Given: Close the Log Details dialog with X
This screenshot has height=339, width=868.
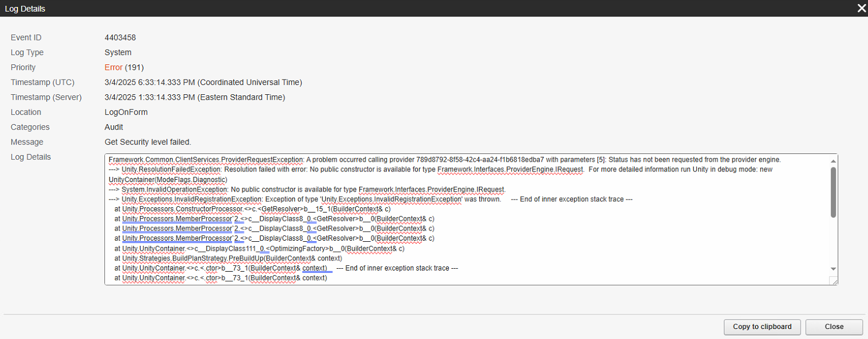Looking at the screenshot, I should (x=862, y=8).
